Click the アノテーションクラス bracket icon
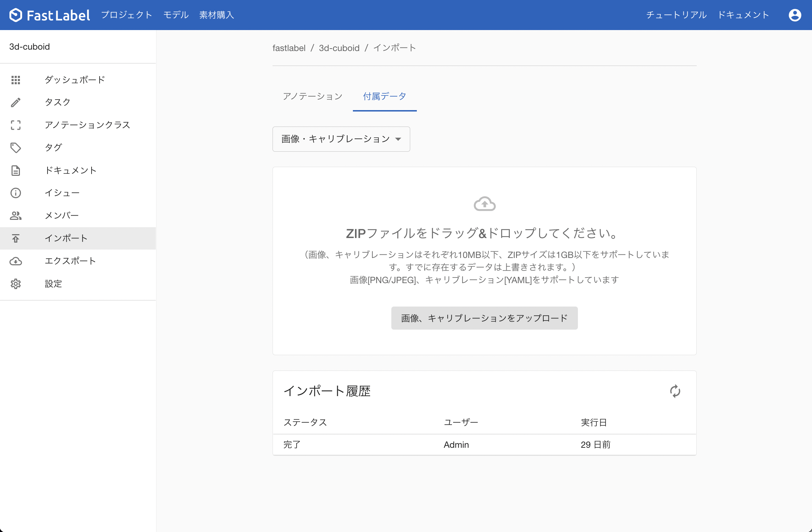Image resolution: width=812 pixels, height=532 pixels. tap(16, 125)
